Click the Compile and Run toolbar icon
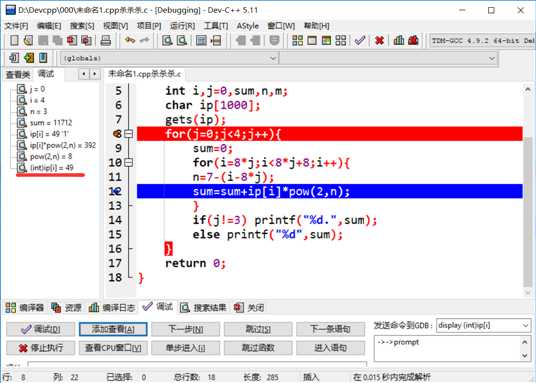Screen dimensions: 536x383 (326, 41)
